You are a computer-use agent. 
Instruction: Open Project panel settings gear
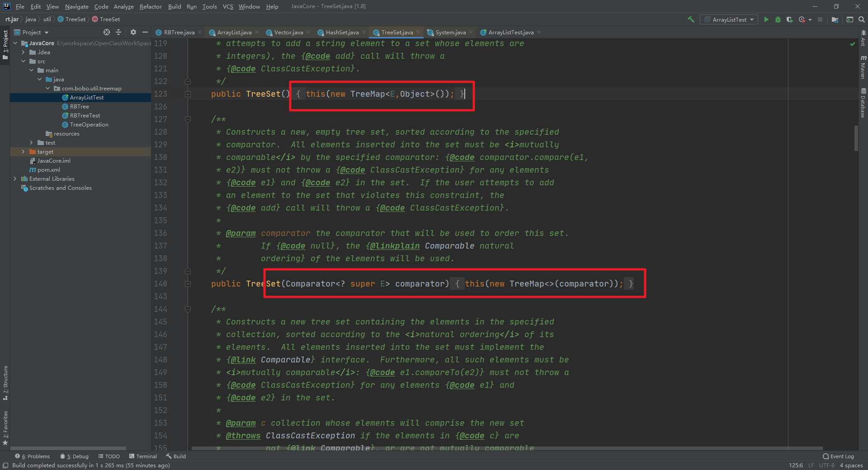coord(133,32)
